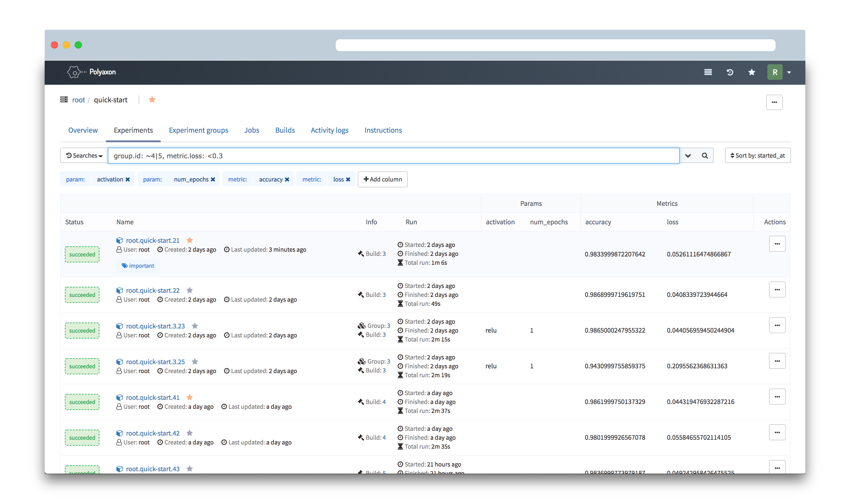Toggle the star on root.quick-start.22
The height and width of the screenshot is (504, 850).
click(190, 290)
